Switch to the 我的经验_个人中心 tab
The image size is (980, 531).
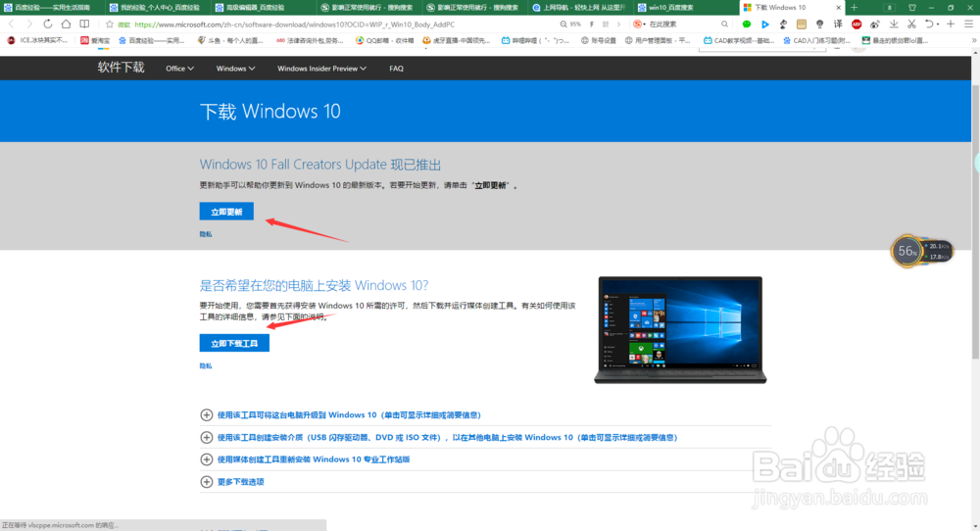(160, 8)
